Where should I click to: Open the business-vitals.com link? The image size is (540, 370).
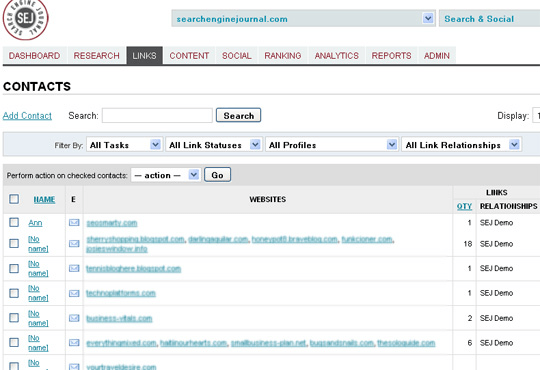(x=119, y=318)
